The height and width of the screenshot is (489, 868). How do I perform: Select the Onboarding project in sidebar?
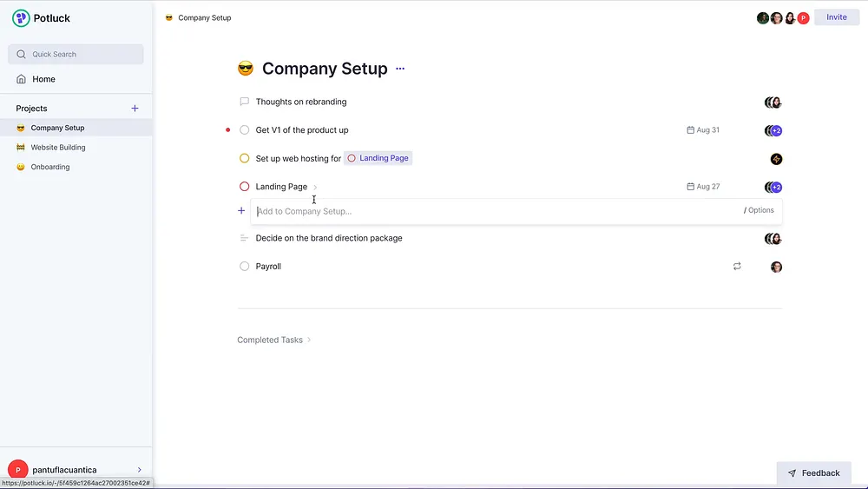50,167
